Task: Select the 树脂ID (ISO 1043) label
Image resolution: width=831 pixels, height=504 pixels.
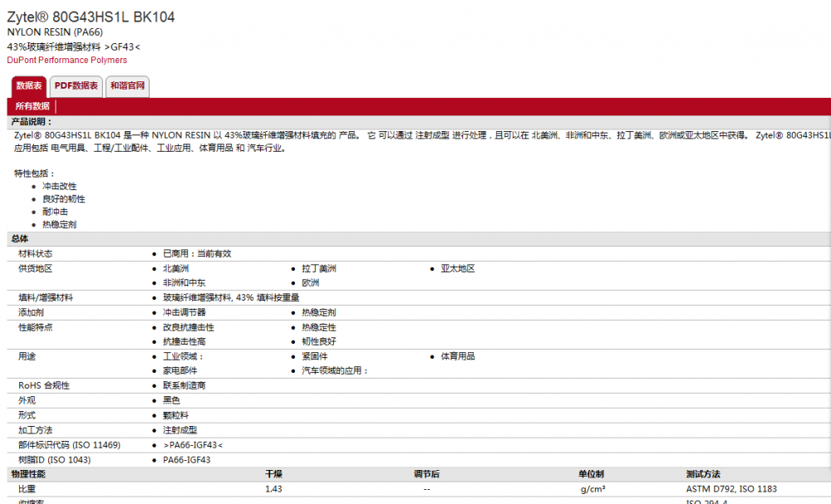Action: [55, 459]
